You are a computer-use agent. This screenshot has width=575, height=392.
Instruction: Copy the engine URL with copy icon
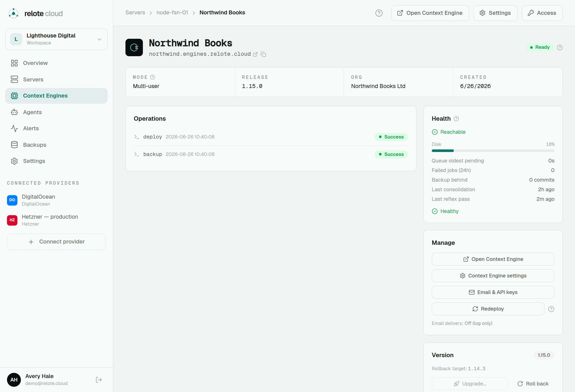(264, 54)
